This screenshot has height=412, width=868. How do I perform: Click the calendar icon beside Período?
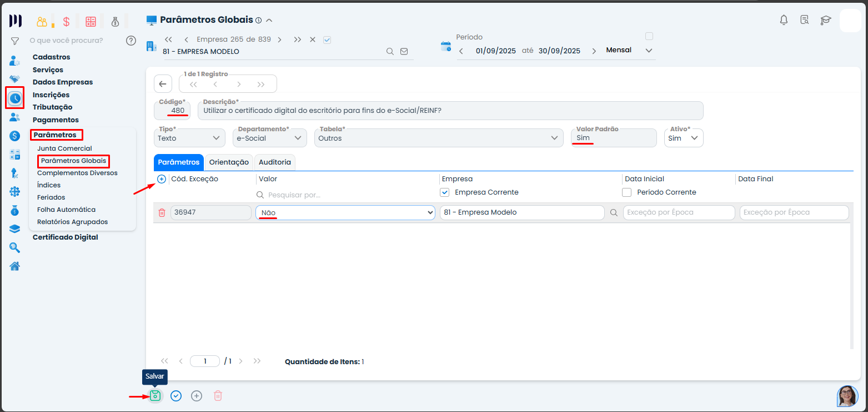(445, 46)
